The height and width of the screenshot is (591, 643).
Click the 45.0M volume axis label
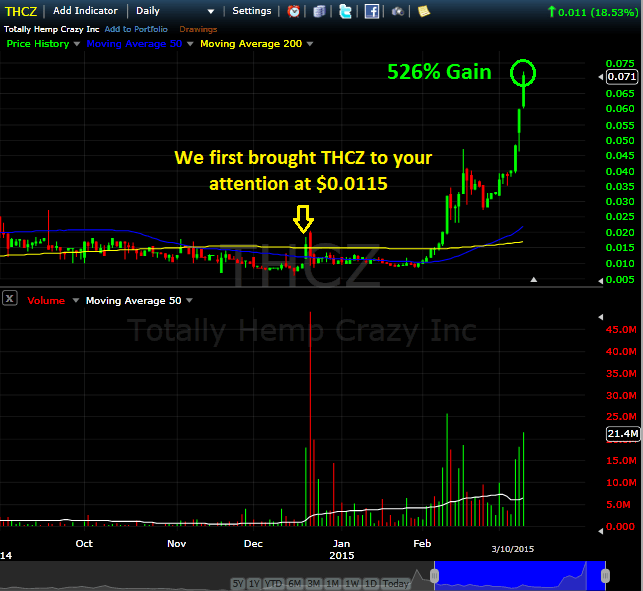click(x=621, y=330)
